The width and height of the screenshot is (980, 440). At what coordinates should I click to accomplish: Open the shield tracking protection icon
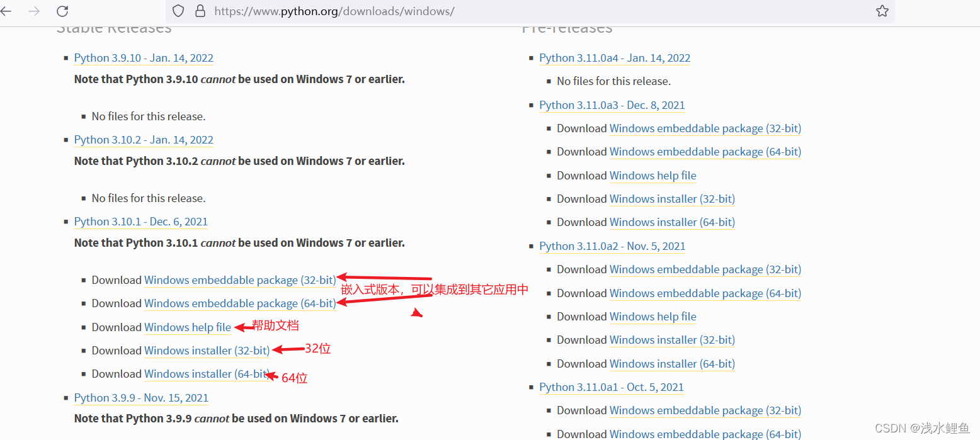178,11
